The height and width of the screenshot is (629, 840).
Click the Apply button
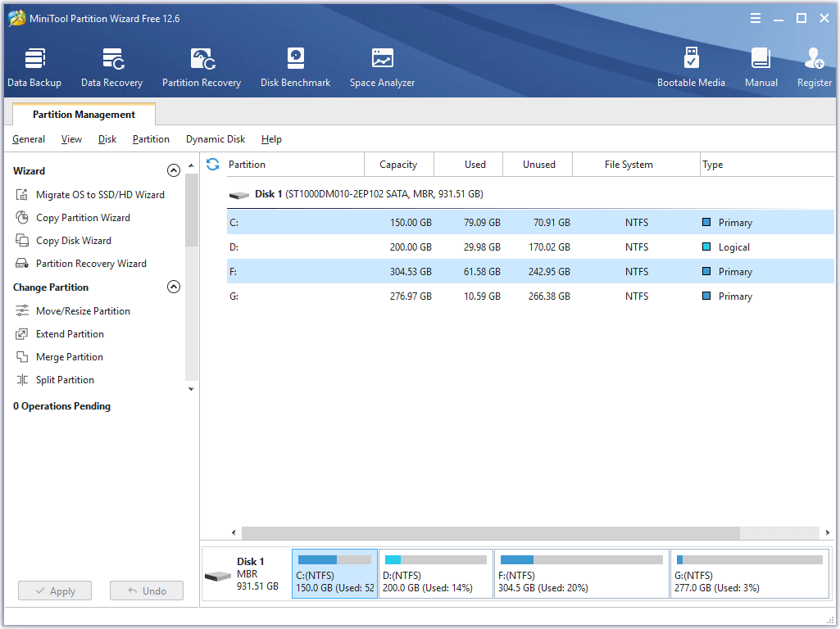click(x=54, y=591)
